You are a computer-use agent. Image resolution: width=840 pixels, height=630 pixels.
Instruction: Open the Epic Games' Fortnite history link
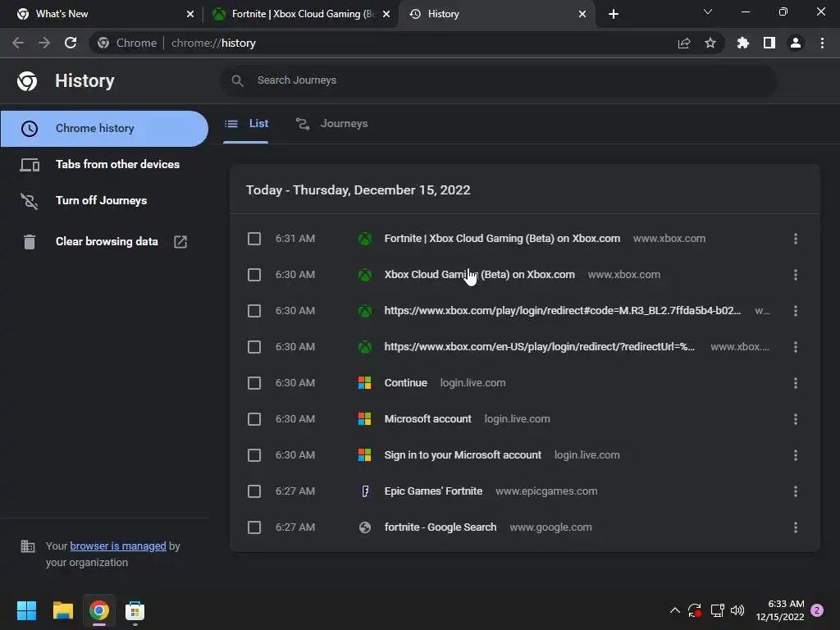point(433,491)
